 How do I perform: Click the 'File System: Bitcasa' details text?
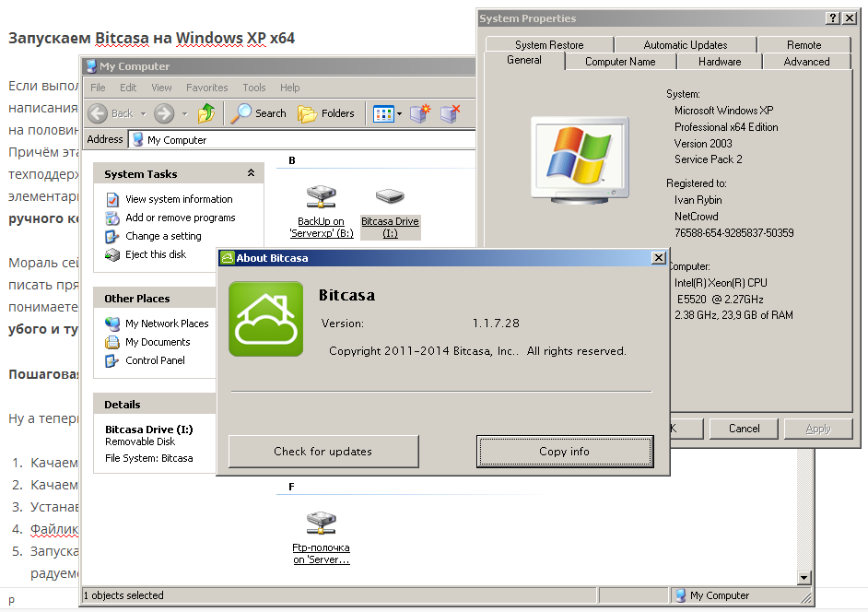point(149,459)
